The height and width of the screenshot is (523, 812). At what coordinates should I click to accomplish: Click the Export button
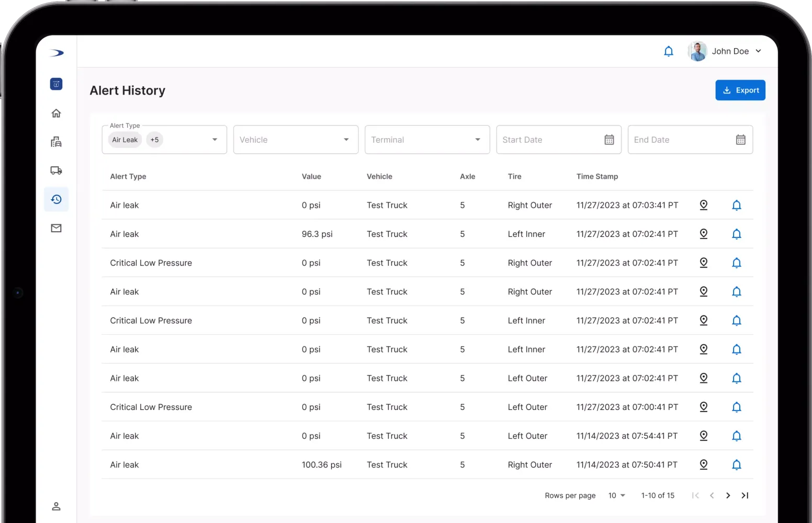(740, 90)
